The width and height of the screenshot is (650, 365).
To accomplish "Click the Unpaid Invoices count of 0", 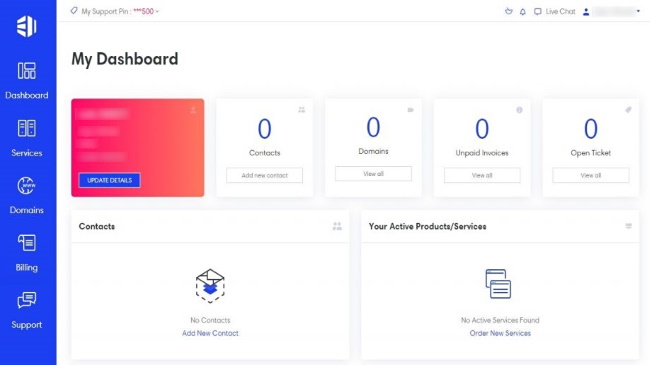I will click(482, 129).
